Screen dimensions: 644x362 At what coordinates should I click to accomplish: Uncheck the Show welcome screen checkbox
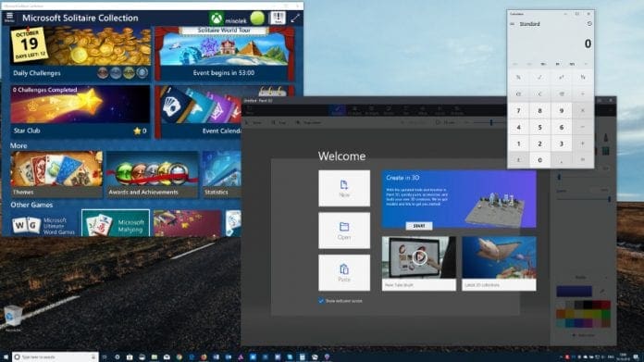pyautogui.click(x=321, y=301)
